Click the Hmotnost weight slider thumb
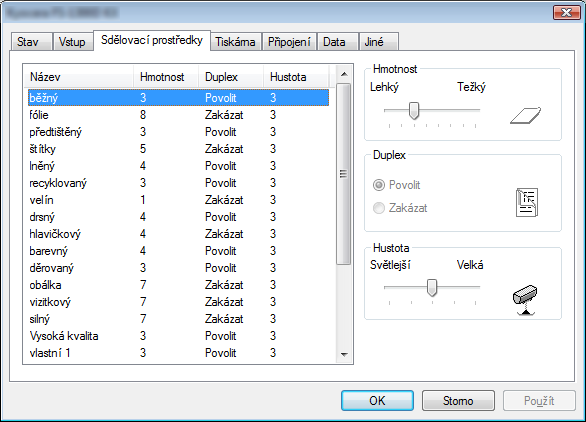This screenshot has width=586, height=422. coord(414,111)
